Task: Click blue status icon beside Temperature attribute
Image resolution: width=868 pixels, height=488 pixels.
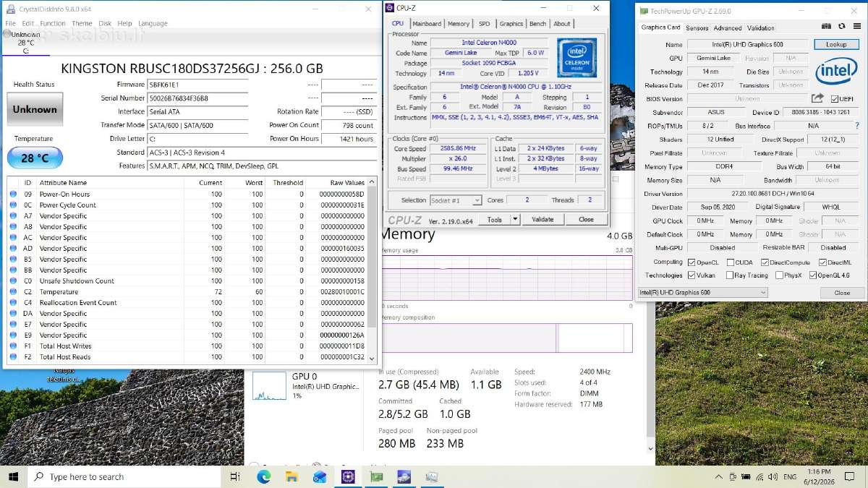Action: click(14, 291)
